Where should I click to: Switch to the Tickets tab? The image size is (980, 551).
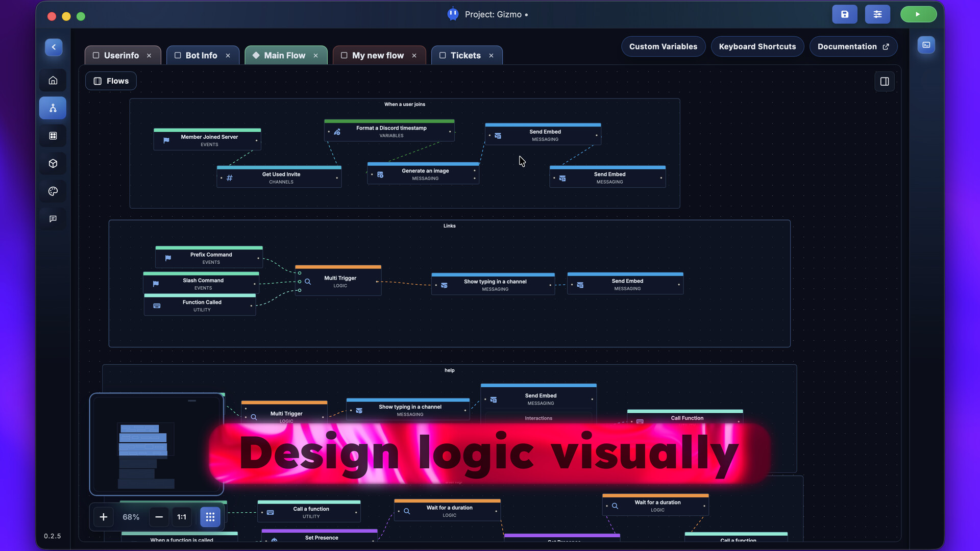[x=464, y=55]
